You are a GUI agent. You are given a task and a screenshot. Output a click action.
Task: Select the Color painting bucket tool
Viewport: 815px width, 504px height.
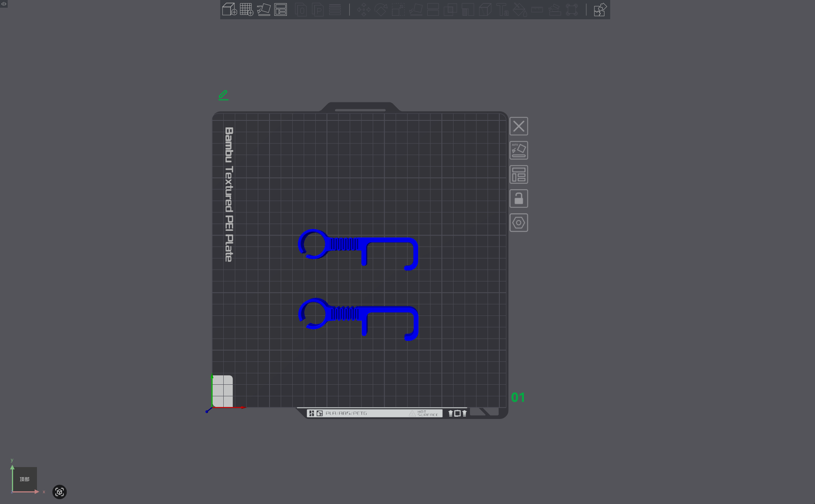click(x=520, y=9)
